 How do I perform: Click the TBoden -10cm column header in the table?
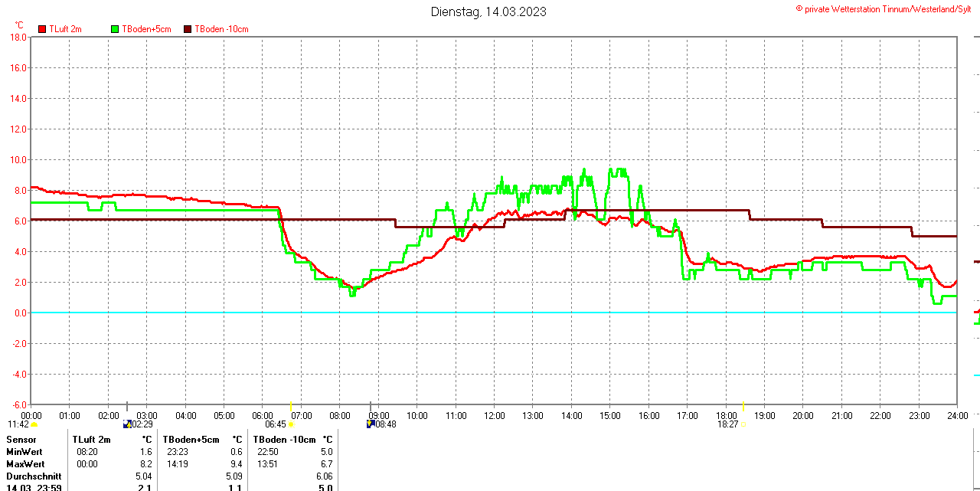point(284,440)
